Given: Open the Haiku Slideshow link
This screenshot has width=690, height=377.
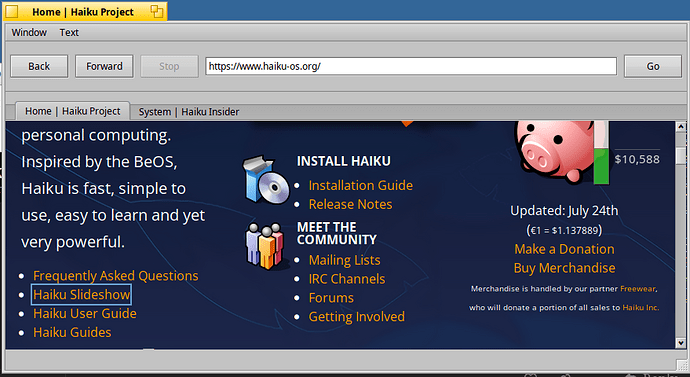Looking at the screenshot, I should point(81,295).
